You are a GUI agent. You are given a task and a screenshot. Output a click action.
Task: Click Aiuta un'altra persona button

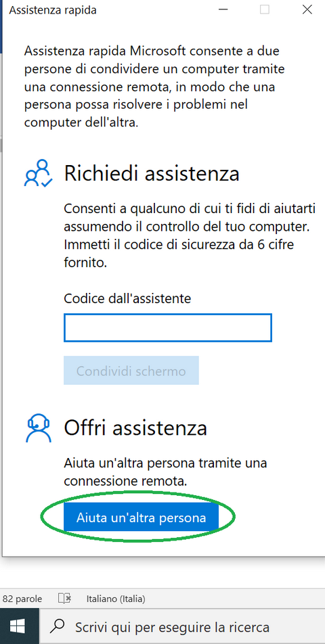point(141,517)
